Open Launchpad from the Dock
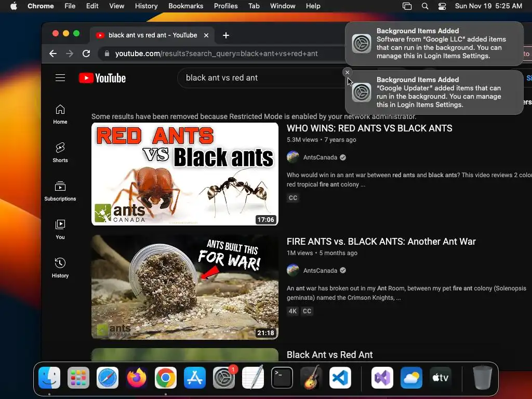Image resolution: width=532 pixels, height=399 pixels. [78, 378]
